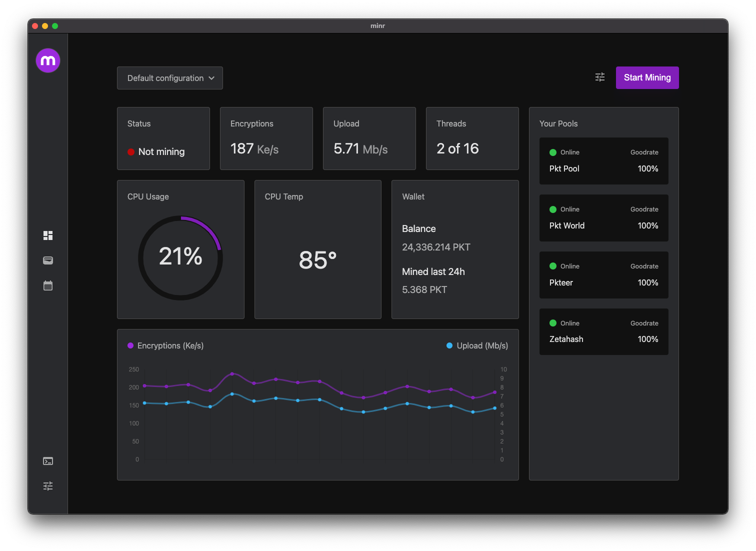
Task: Click the minr logo at the top left
Action: [47, 60]
